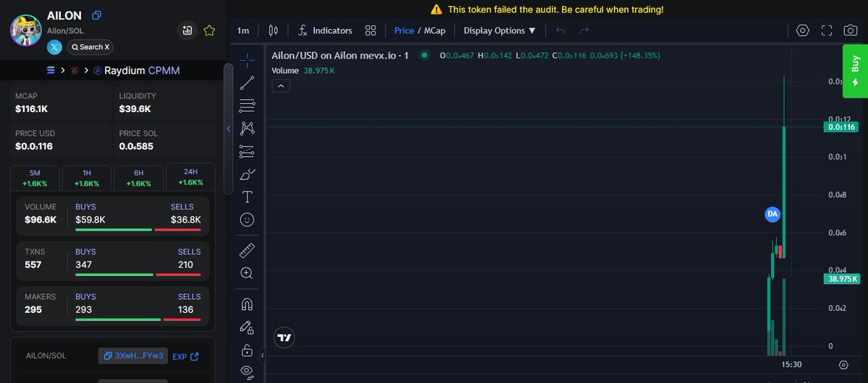
Task: Open the EXP explorer link
Action: tap(185, 356)
